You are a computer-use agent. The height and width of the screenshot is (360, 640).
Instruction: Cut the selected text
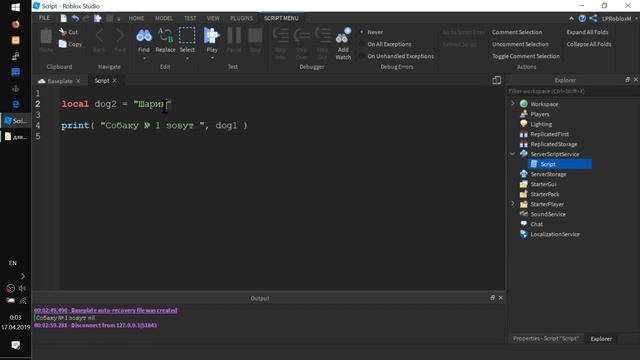(x=68, y=32)
